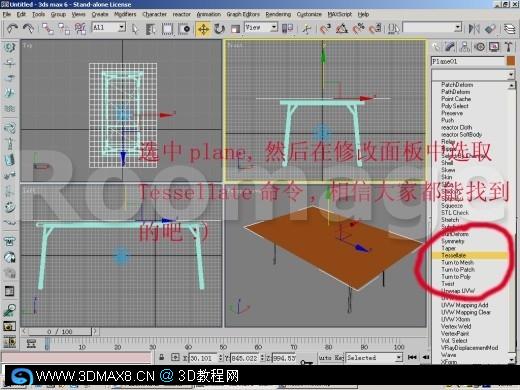
Task: Switch to Utilities hammer tab
Action: (509, 47)
